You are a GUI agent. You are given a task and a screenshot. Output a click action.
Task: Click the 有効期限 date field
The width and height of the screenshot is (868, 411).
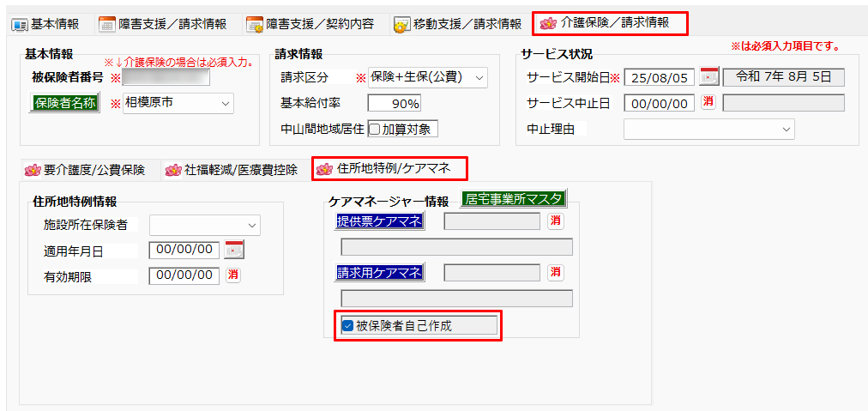tap(184, 275)
